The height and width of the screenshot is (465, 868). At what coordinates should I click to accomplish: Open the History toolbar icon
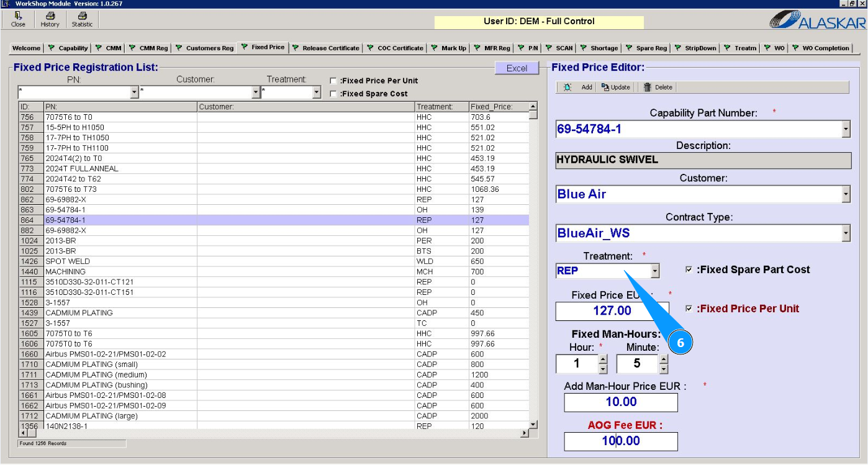(x=50, y=17)
